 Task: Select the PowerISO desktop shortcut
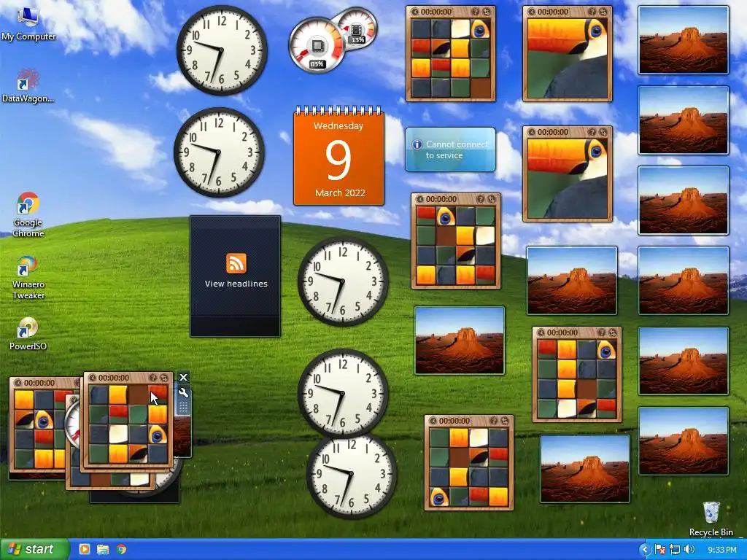point(28,334)
